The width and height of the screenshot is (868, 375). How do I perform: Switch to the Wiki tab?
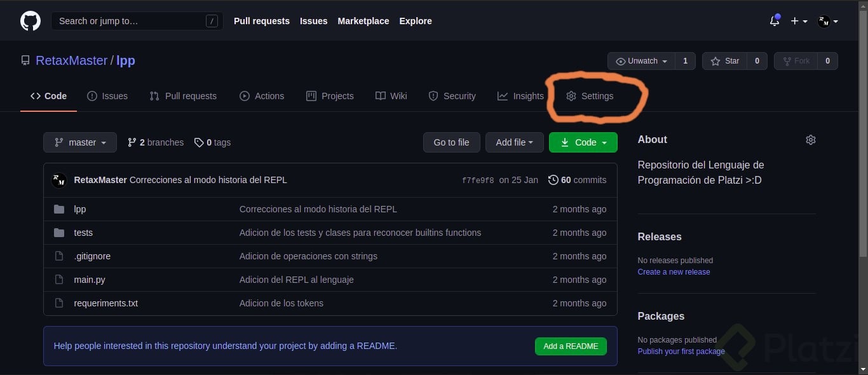point(391,96)
